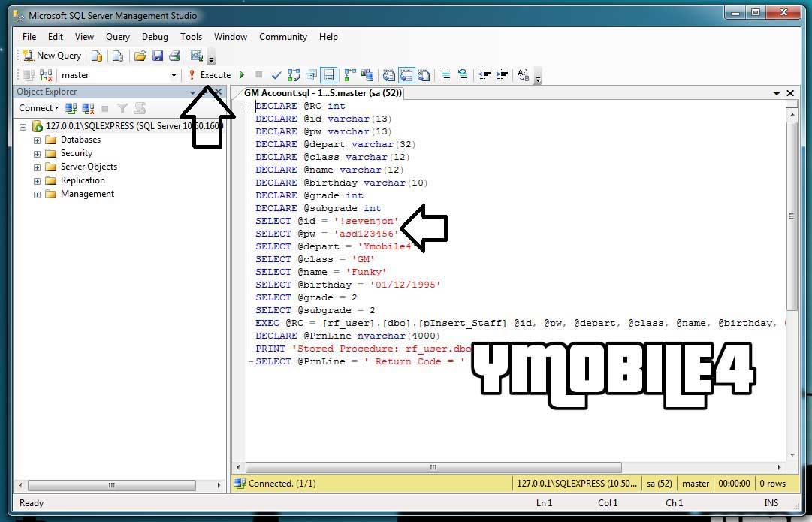Collapse the 127.0.0.1\SQLEXPRESS server node

pyautogui.click(x=23, y=127)
